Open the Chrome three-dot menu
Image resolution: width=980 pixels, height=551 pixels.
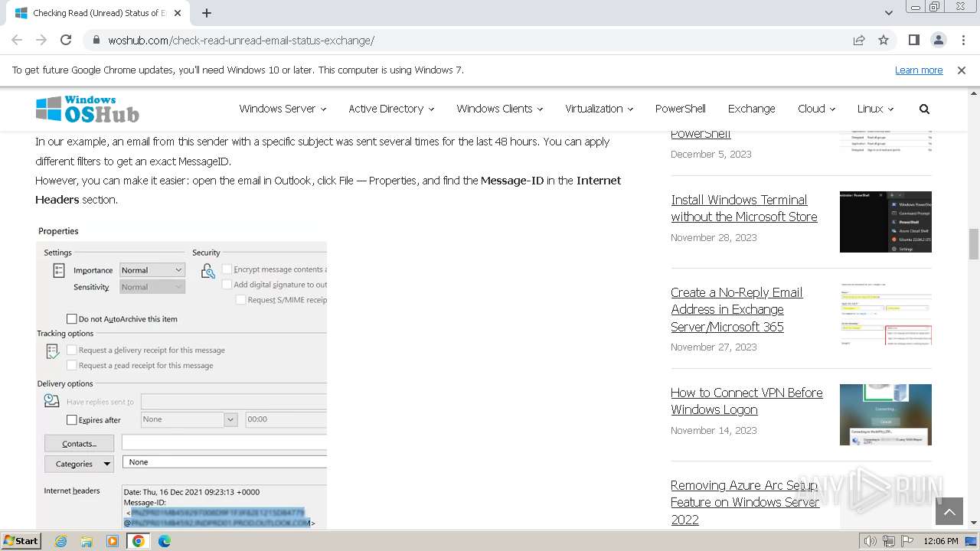click(x=962, y=40)
